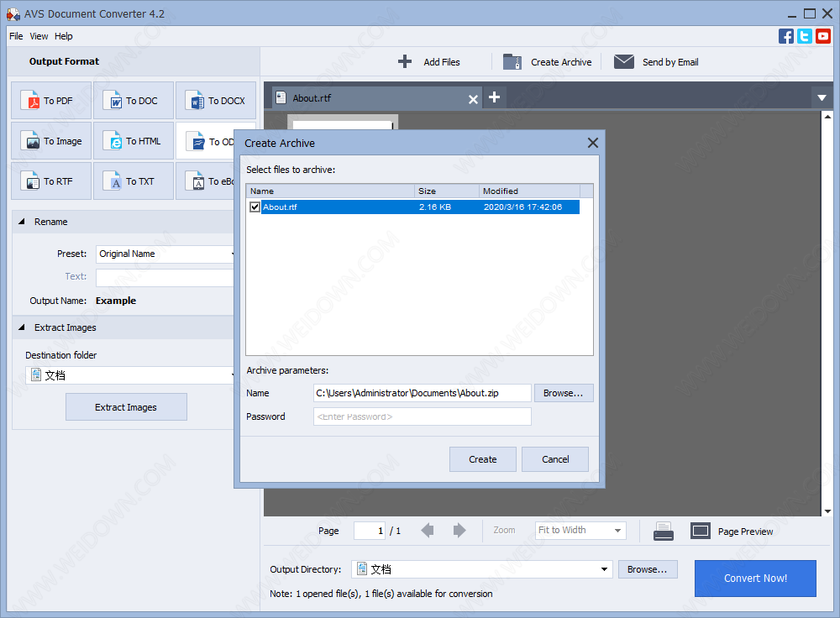Select the To DOC output format
Image resolution: width=840 pixels, height=618 pixels.
click(134, 100)
